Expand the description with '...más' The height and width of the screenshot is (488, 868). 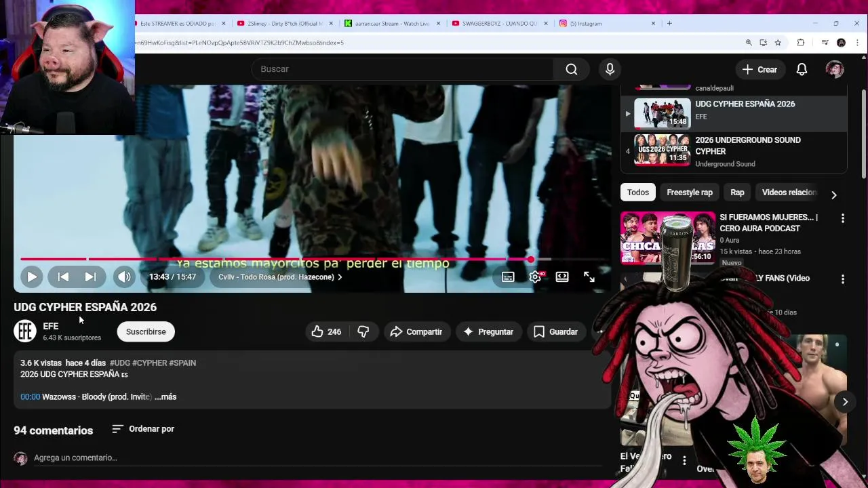tap(165, 396)
